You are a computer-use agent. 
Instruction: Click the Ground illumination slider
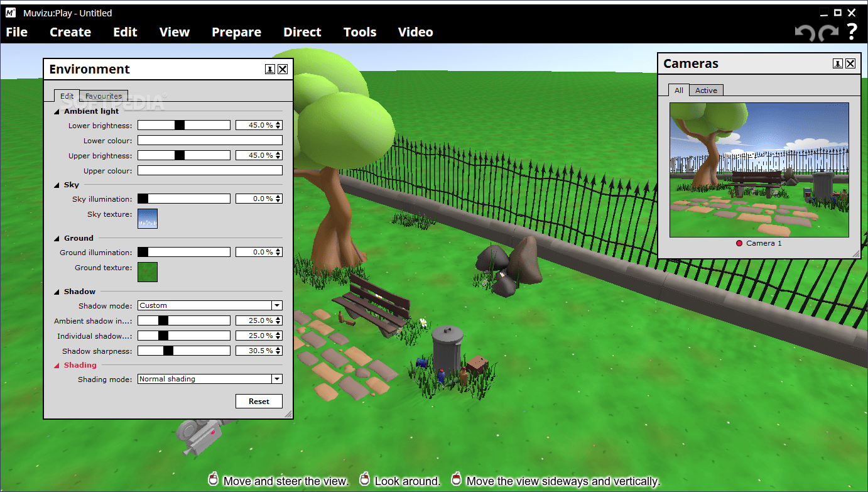pos(184,252)
